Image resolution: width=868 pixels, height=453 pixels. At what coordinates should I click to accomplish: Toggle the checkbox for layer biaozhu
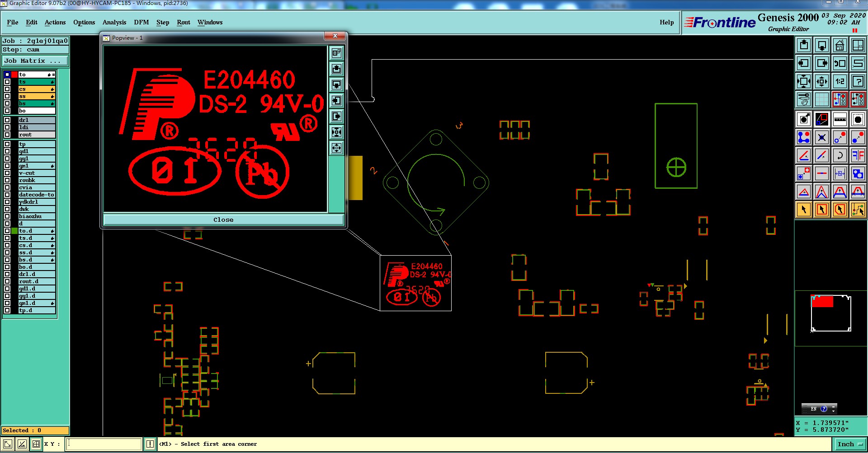point(7,216)
